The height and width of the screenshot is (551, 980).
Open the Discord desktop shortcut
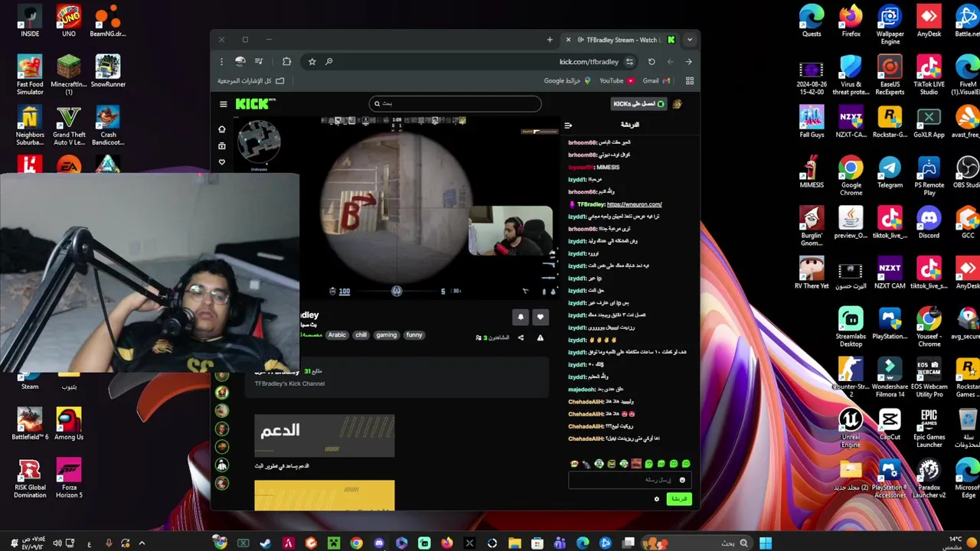coord(929,223)
